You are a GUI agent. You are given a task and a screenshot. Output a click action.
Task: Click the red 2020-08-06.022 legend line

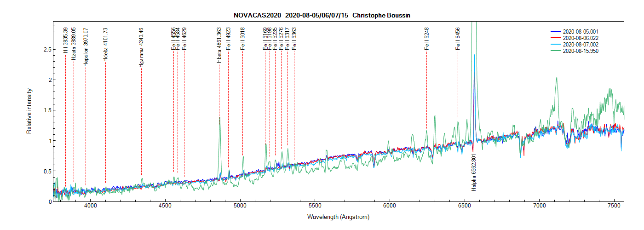(x=556, y=38)
